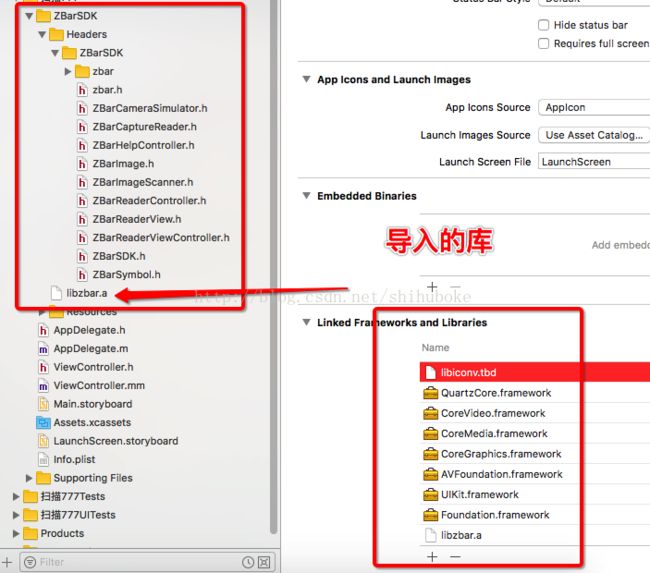This screenshot has width=650, height=573.
Task: Select ZBarSymbol.h file icon
Action: [82, 274]
